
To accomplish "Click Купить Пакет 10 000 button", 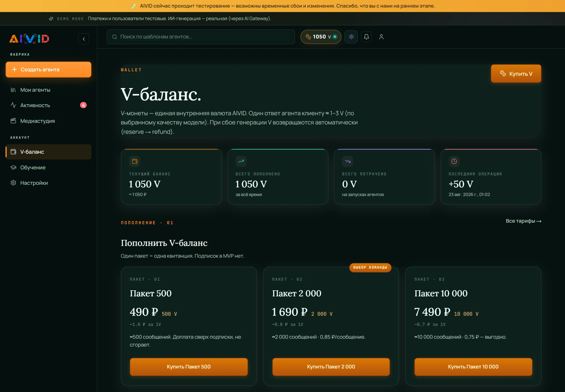I will (x=473, y=367).
